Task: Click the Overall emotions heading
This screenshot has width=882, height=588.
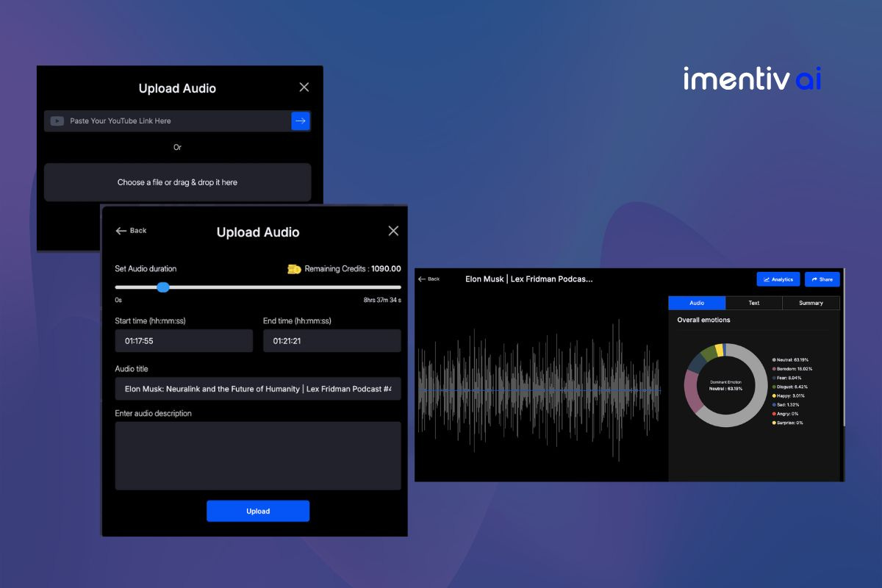Action: pos(703,320)
